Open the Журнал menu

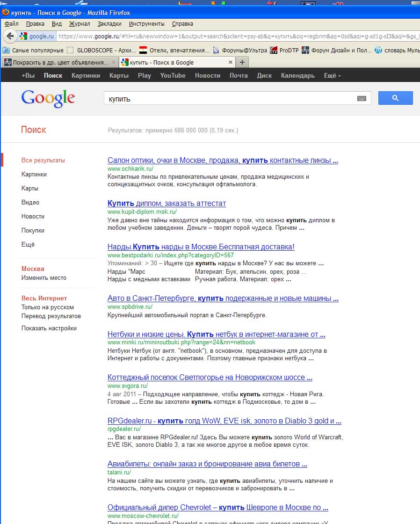click(x=80, y=24)
